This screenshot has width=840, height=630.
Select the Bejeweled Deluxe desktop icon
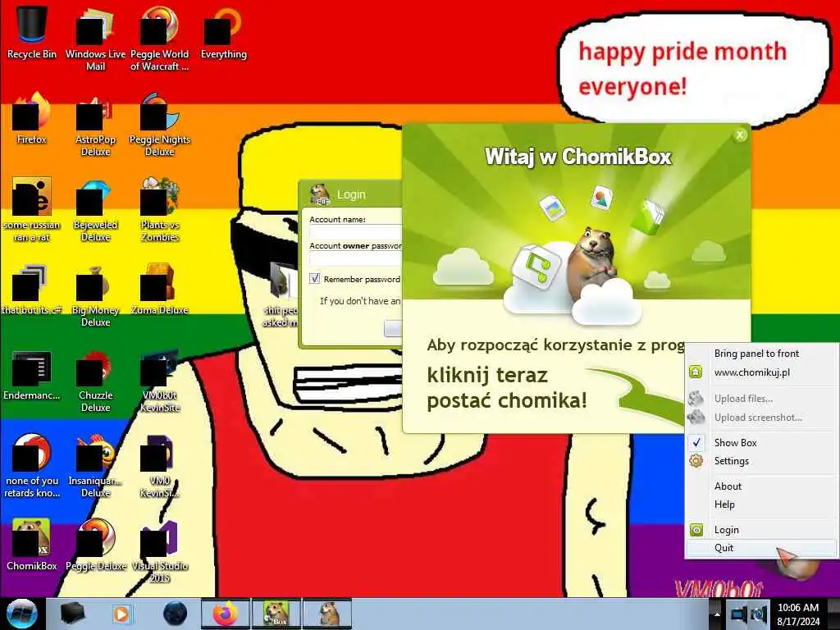pyautogui.click(x=95, y=210)
